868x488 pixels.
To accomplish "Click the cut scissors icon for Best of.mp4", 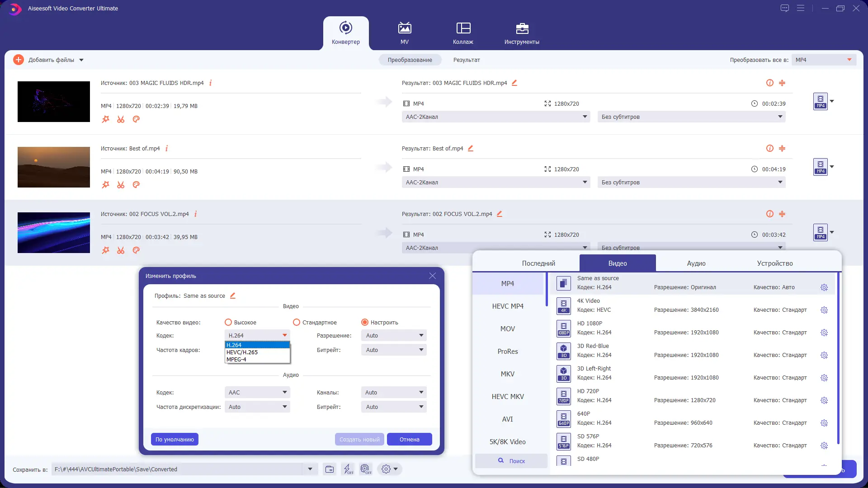I will coord(121,185).
